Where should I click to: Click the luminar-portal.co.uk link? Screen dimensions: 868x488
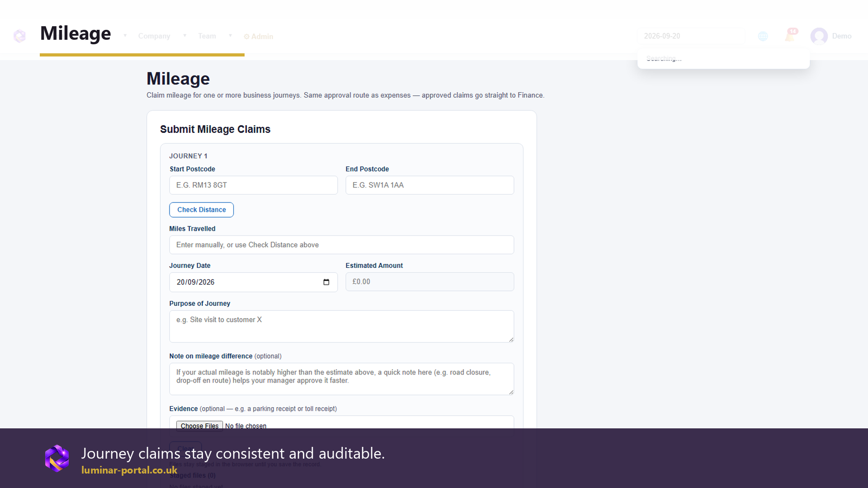tap(129, 470)
